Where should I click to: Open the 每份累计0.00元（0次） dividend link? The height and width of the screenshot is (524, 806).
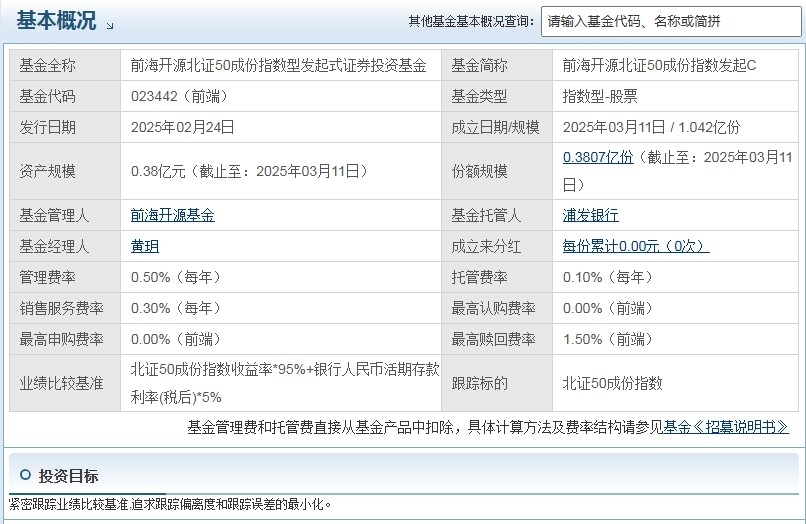coord(636,246)
